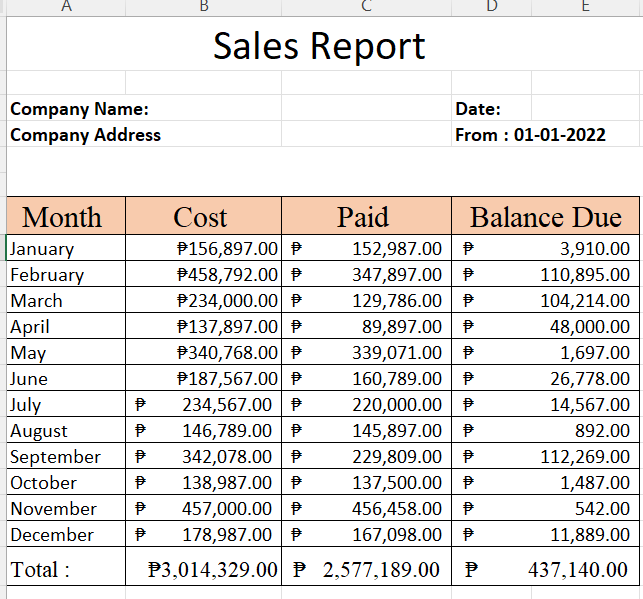Click the September month cell
Screen dimensions: 643x599
[56, 457]
